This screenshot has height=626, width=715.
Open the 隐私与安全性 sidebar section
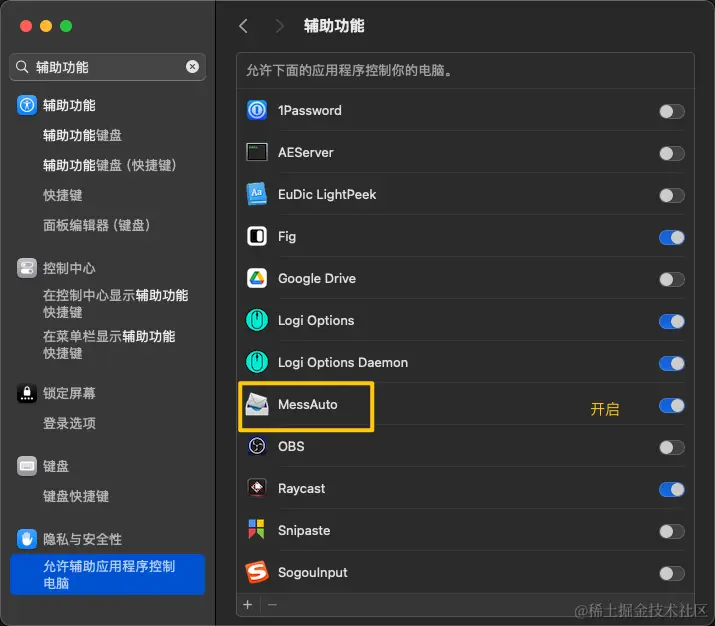82,539
